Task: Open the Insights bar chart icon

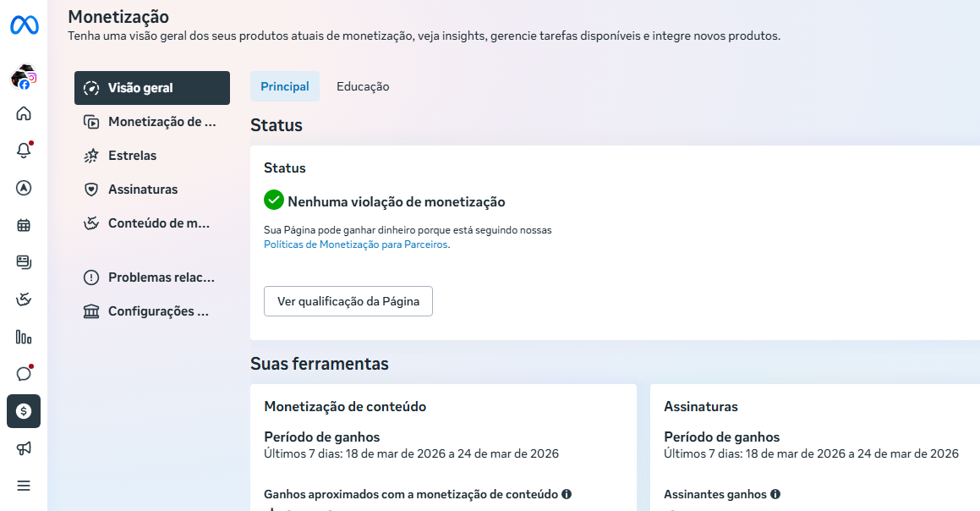Action: coord(24,337)
